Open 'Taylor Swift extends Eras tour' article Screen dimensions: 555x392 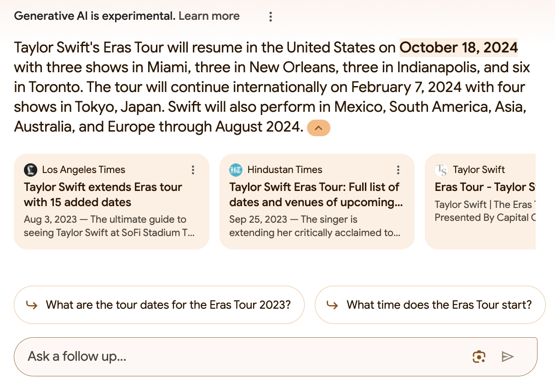[103, 195]
